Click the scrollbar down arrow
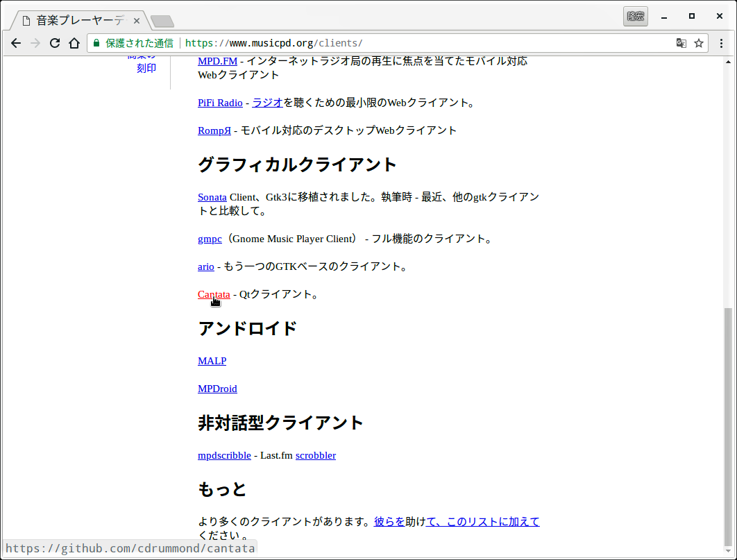Image resolution: width=737 pixels, height=560 pixels. pyautogui.click(x=728, y=552)
